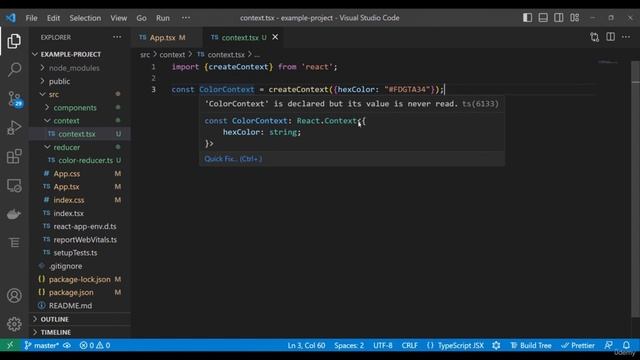Open the Remote Explorer view
The width and height of the screenshot is (640, 360).
point(14,185)
